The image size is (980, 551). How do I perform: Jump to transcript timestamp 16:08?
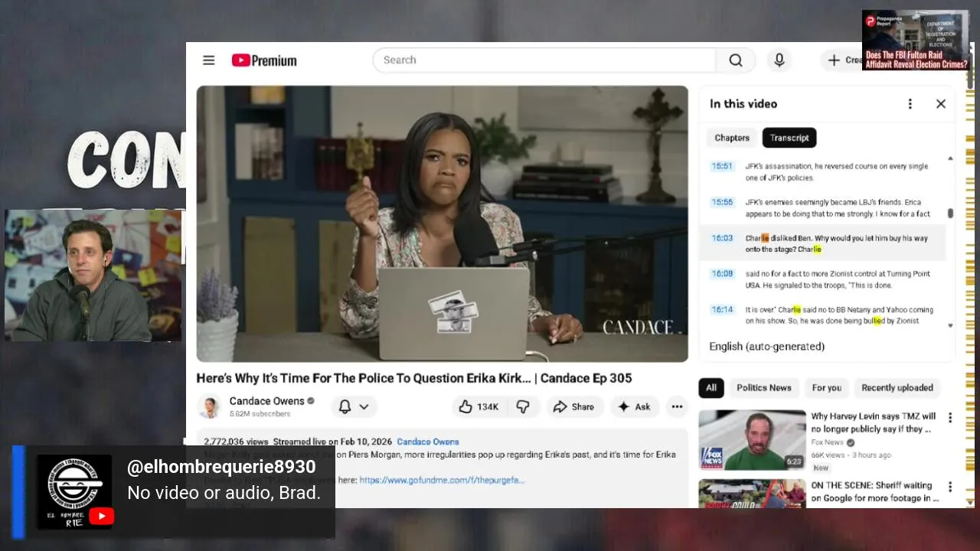(722, 273)
